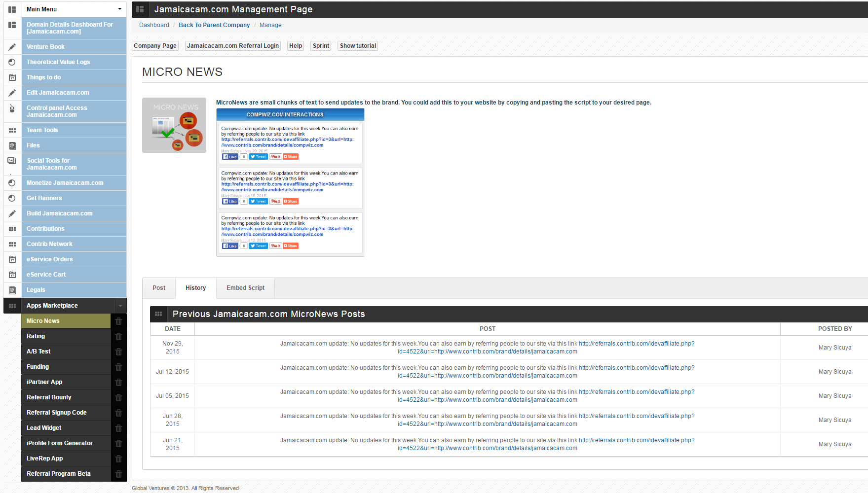Click the Pin it button on the Jul 12 post
Viewport: 868px width, 493px height.
[275, 246]
